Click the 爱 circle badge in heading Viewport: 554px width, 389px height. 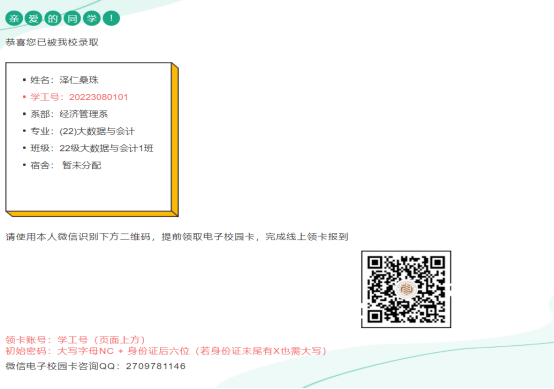pyautogui.click(x=34, y=18)
